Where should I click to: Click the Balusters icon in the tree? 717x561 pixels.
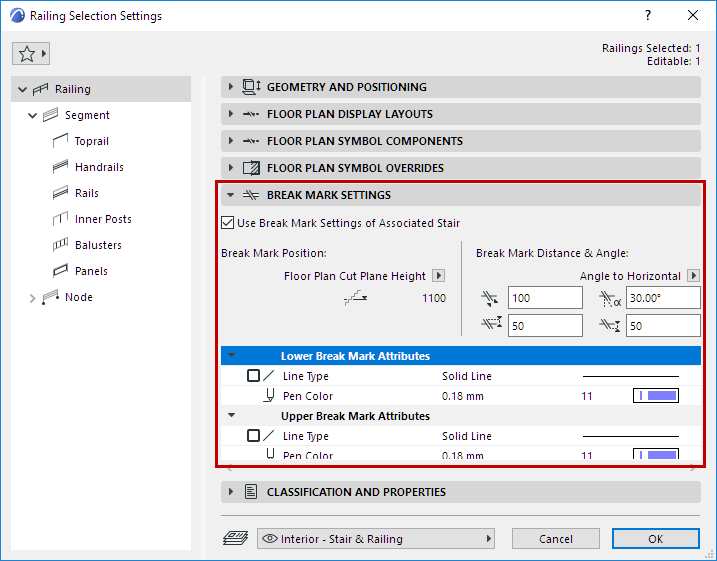coord(58,245)
